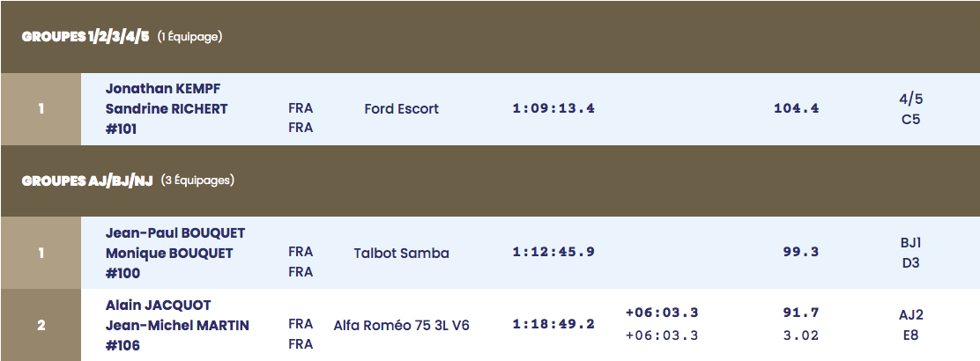980x361 pixels.
Task: Click the BJ1 class label
Action: click(x=910, y=243)
